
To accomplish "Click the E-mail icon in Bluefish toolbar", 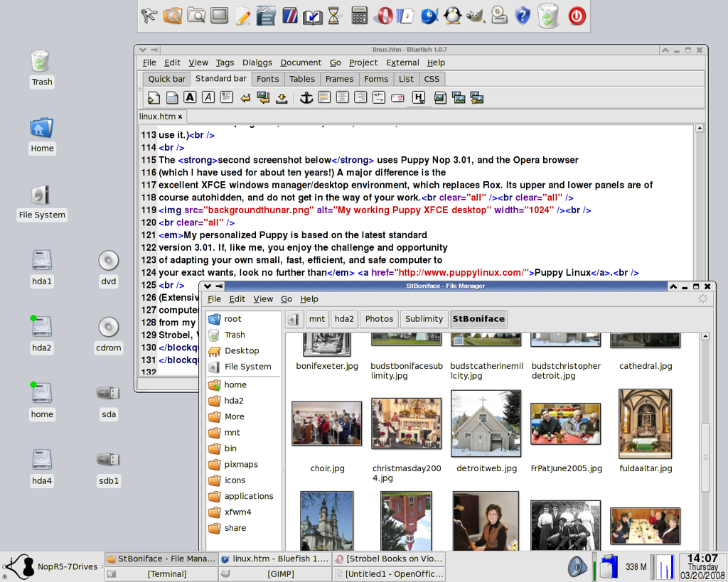I will (397, 98).
